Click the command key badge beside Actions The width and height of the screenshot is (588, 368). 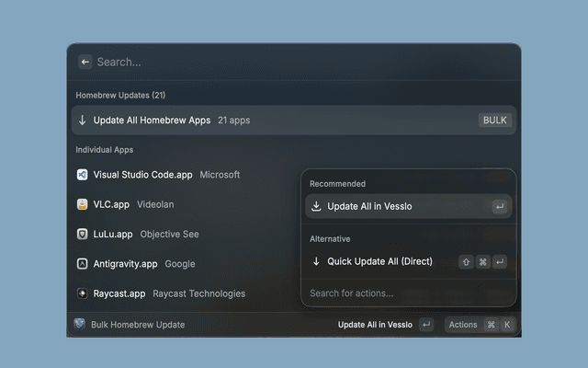coord(491,325)
